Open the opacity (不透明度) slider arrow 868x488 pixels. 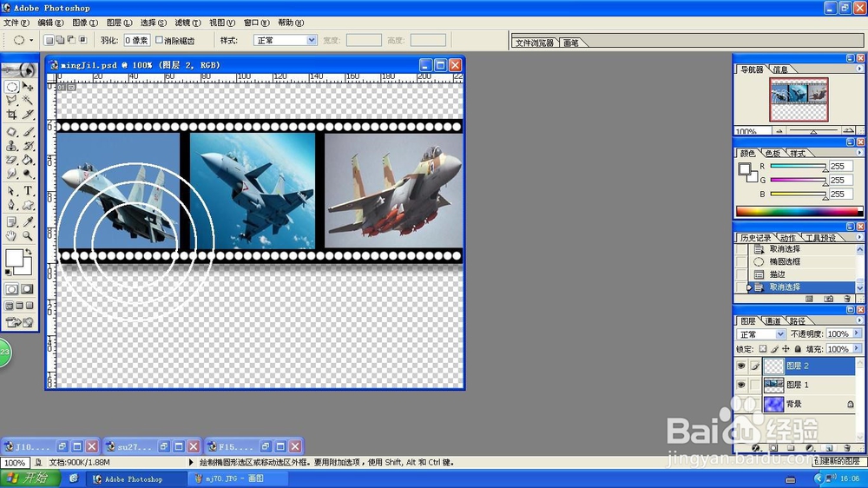[857, 333]
